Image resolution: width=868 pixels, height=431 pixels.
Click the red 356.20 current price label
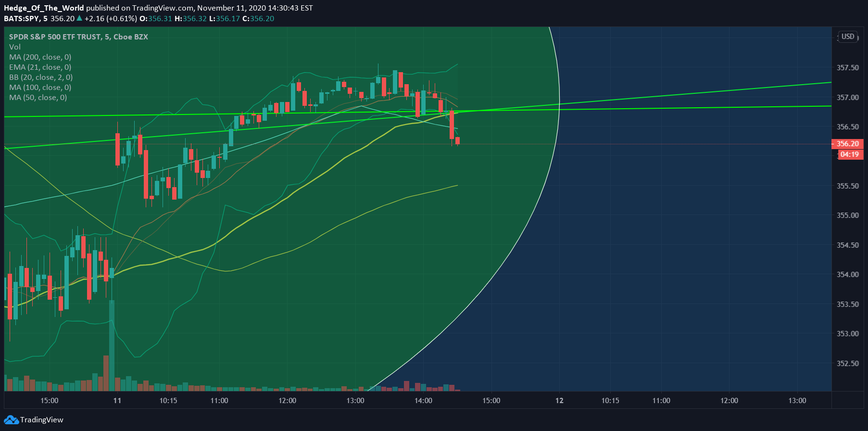pyautogui.click(x=847, y=144)
